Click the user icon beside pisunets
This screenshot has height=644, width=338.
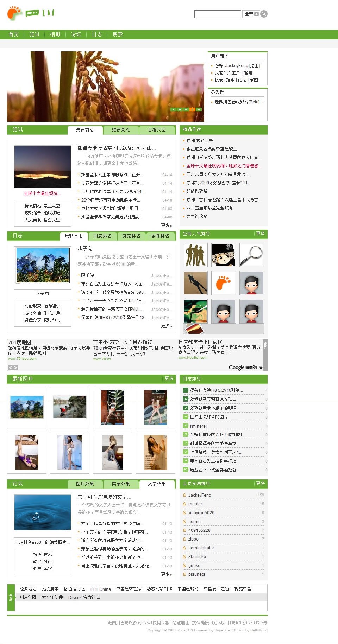click(x=184, y=574)
